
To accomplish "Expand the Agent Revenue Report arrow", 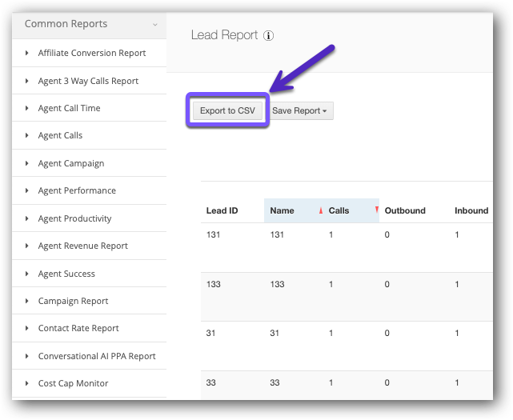I will (27, 246).
